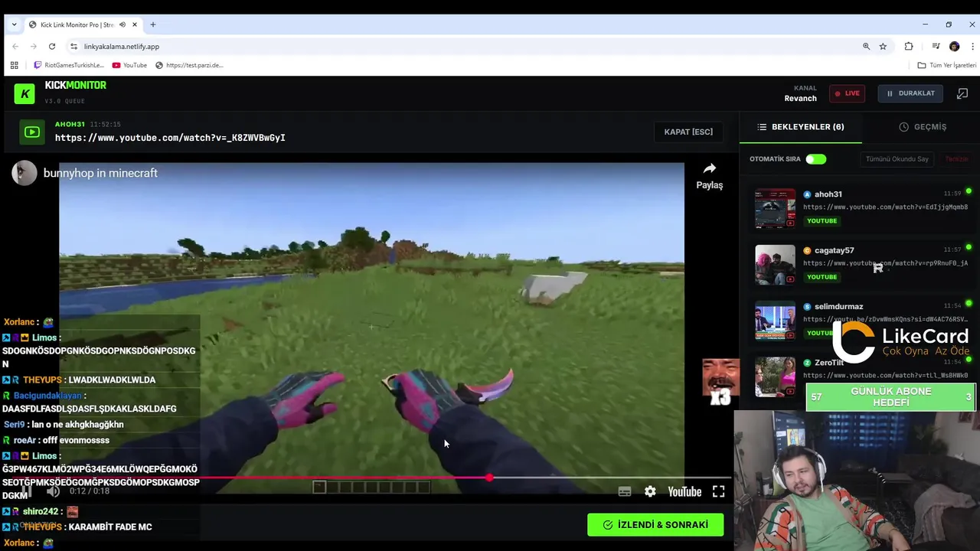
Task: Click the cagatay57 username in queue
Action: [835, 250]
